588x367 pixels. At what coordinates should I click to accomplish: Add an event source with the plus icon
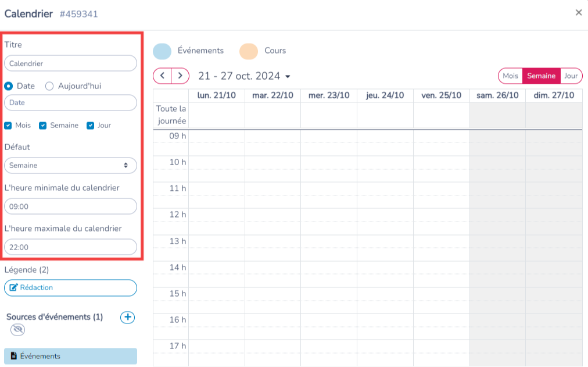click(127, 317)
